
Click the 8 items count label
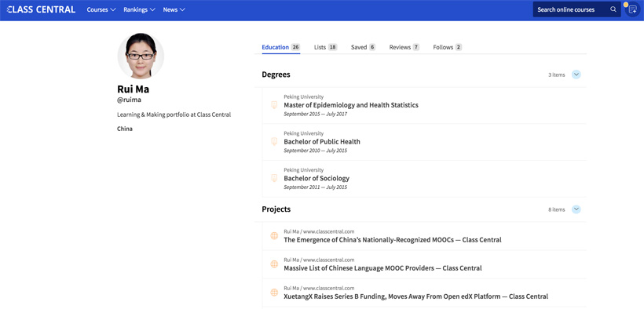[557, 209]
